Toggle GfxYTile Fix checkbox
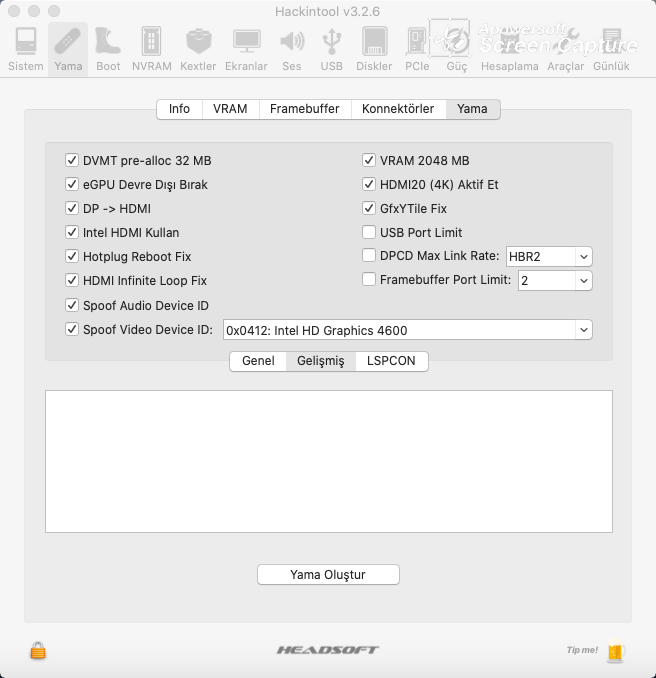656x678 pixels. pos(369,208)
